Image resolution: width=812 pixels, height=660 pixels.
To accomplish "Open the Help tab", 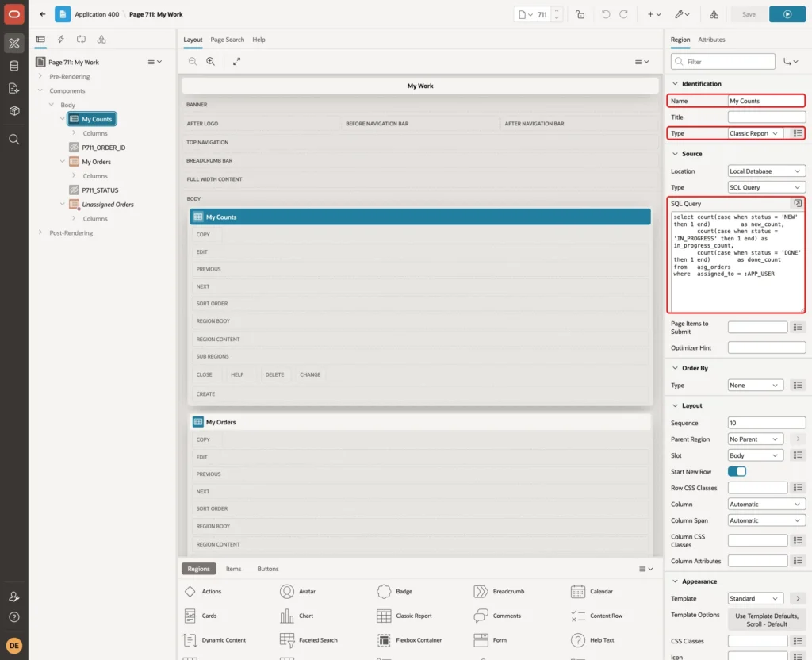I will (259, 40).
